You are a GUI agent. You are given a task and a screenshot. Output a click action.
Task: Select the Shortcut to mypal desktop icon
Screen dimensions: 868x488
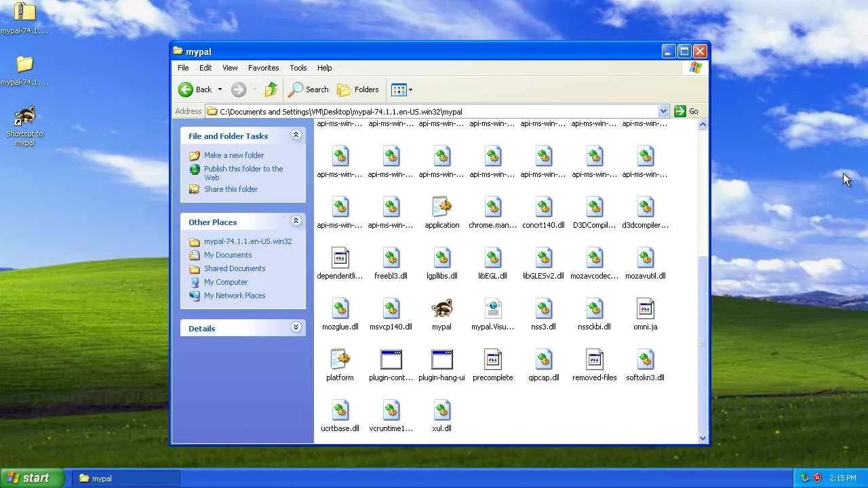[x=24, y=117]
